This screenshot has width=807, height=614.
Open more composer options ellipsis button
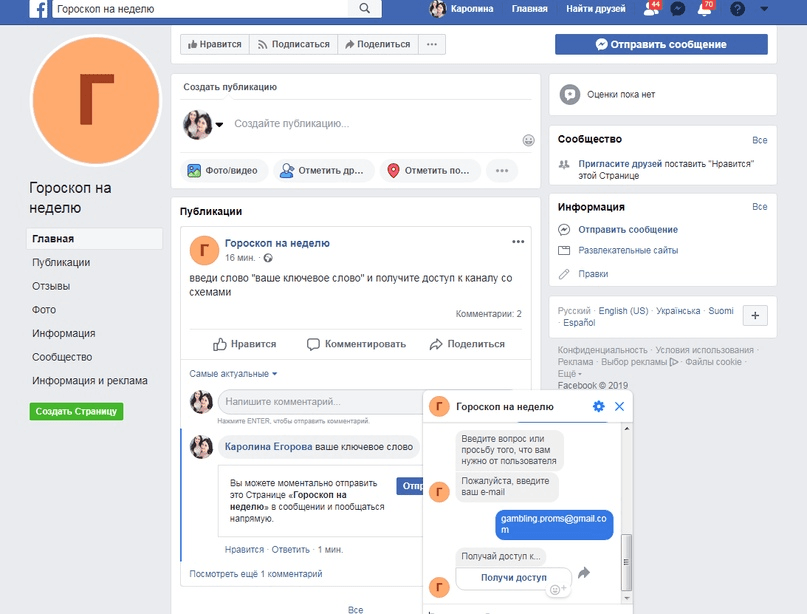click(x=501, y=171)
